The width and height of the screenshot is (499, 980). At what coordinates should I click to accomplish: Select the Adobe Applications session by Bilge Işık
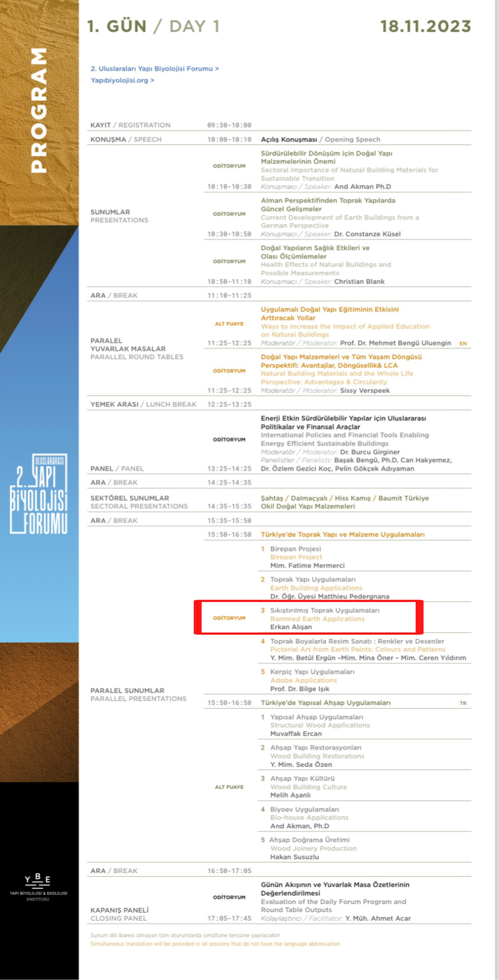[303, 680]
